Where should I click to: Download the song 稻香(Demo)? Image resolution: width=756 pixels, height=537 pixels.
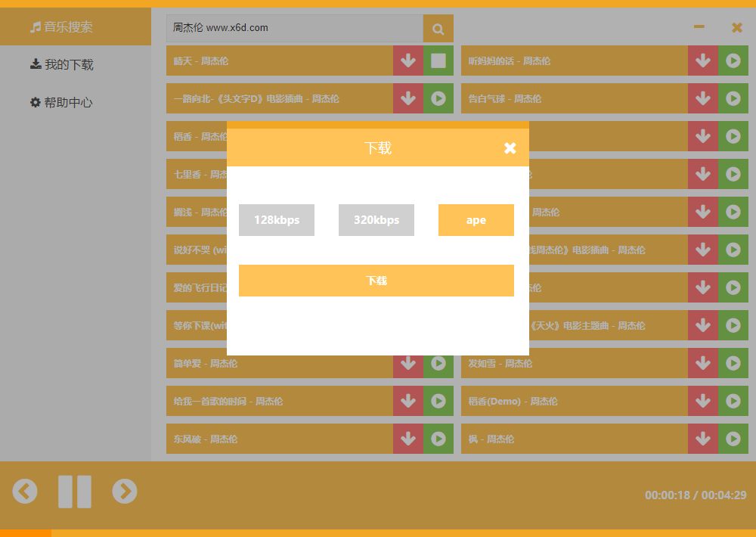(x=702, y=401)
